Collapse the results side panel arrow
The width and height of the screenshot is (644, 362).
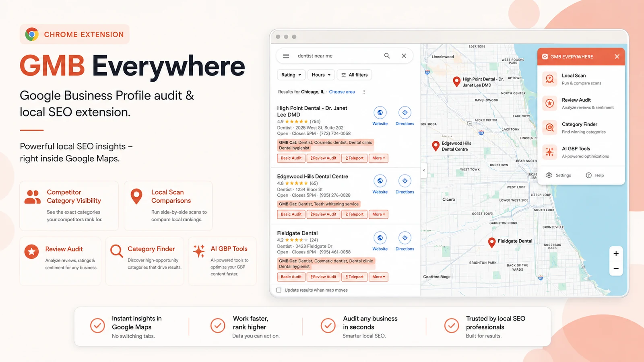click(424, 170)
